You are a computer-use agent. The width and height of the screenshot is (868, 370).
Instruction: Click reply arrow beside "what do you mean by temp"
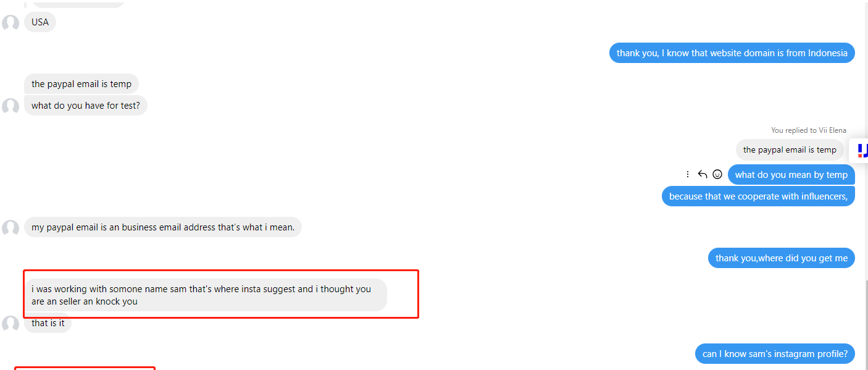click(x=703, y=174)
